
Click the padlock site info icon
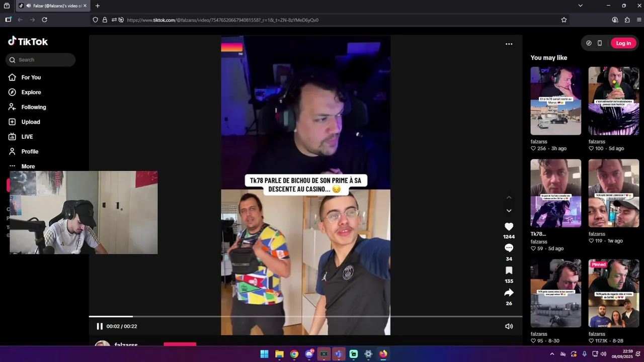pos(105,20)
